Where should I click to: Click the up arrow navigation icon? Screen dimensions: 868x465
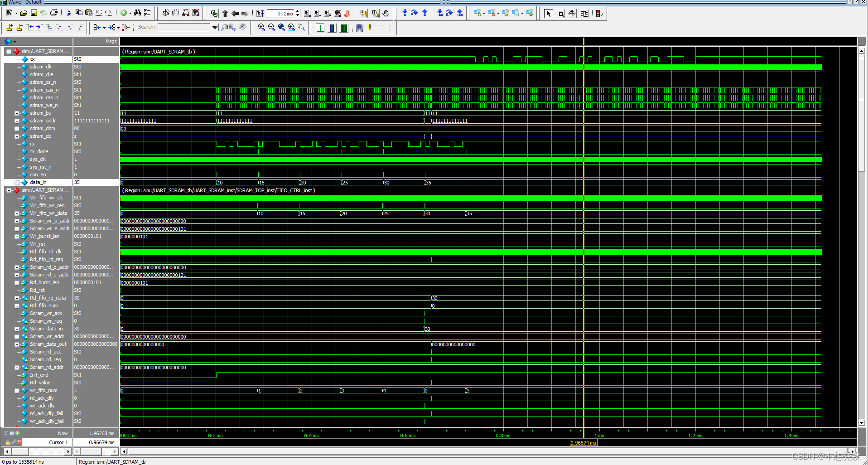pyautogui.click(x=225, y=14)
